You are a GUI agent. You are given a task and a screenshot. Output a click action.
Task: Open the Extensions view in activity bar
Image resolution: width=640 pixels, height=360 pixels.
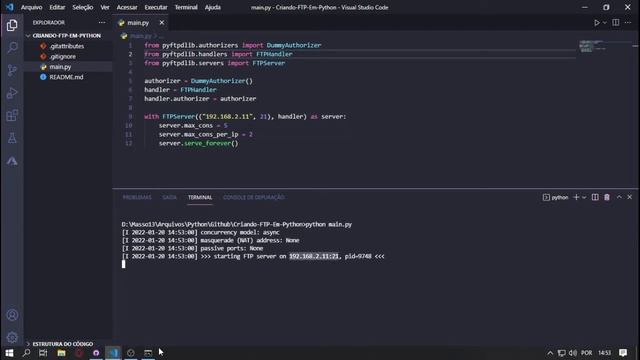click(12, 116)
